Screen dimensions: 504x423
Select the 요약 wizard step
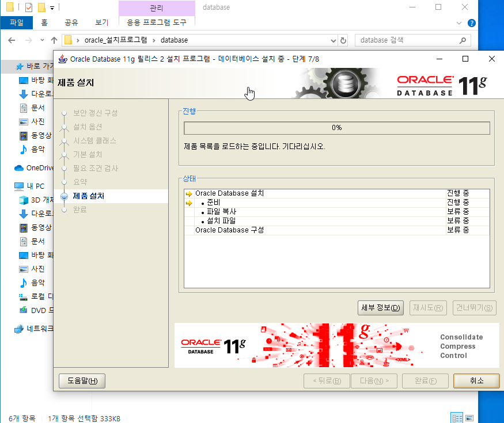(x=81, y=182)
